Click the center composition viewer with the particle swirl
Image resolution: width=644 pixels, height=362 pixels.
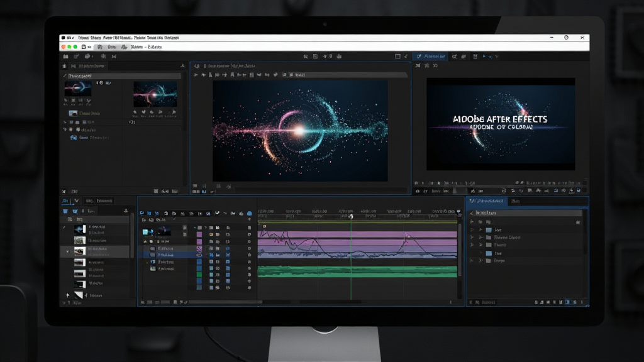click(300, 131)
